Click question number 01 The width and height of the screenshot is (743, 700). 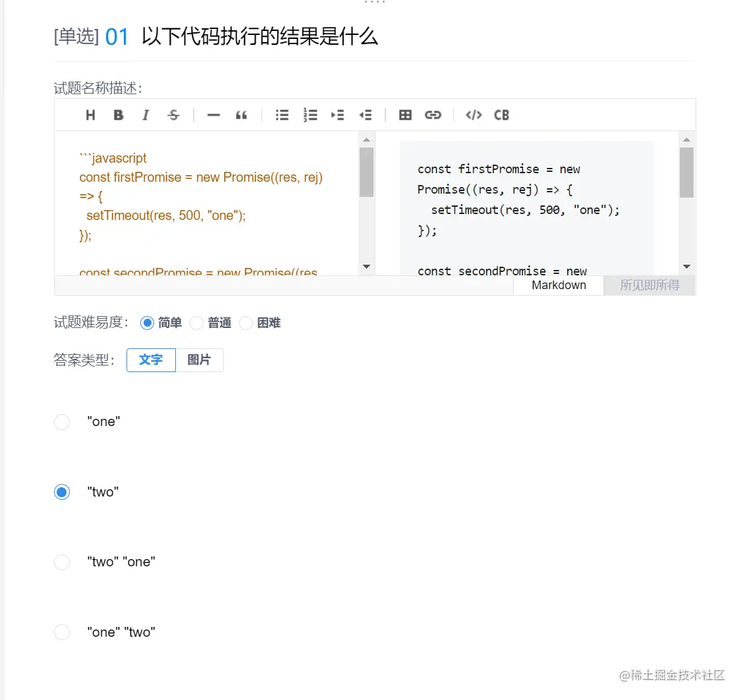pos(117,37)
